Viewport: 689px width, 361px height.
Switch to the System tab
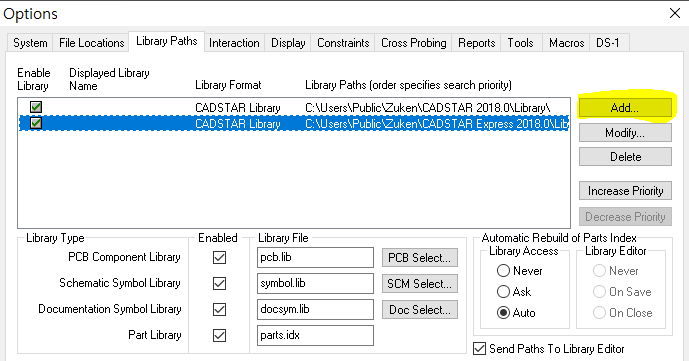tap(30, 43)
